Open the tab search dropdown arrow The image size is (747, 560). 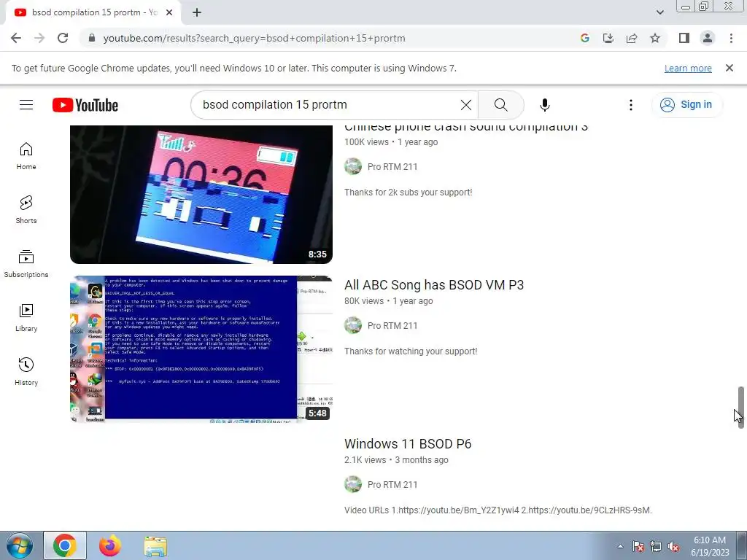point(659,12)
